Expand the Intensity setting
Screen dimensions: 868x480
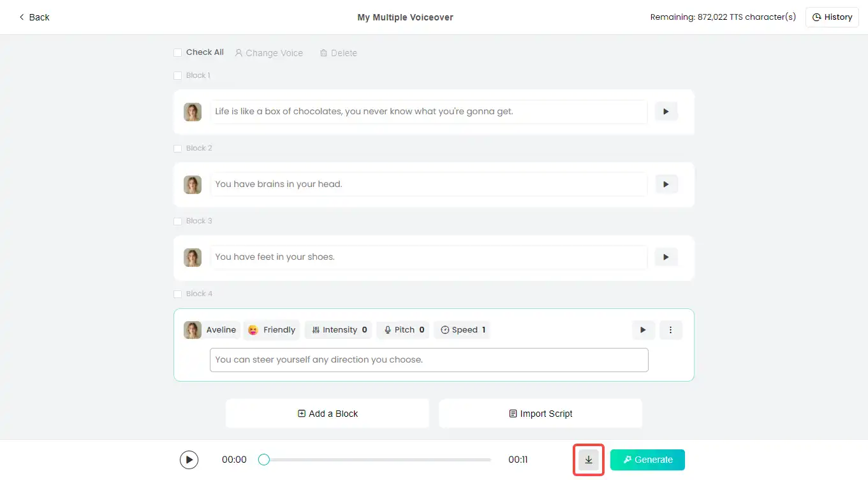coord(339,330)
